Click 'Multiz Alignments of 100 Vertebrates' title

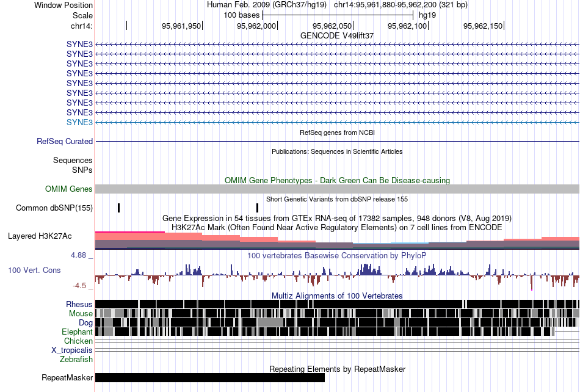click(337, 296)
